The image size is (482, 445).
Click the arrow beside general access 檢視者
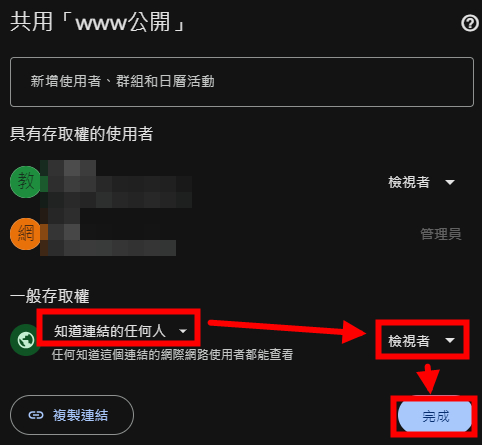(x=450, y=340)
